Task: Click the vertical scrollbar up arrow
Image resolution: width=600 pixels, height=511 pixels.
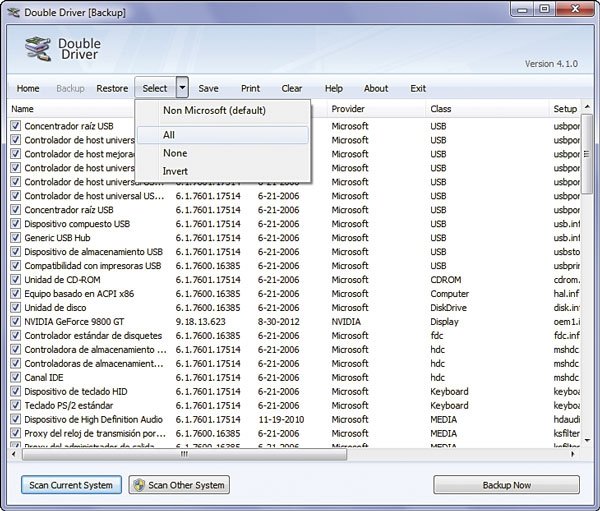Action: 587,106
